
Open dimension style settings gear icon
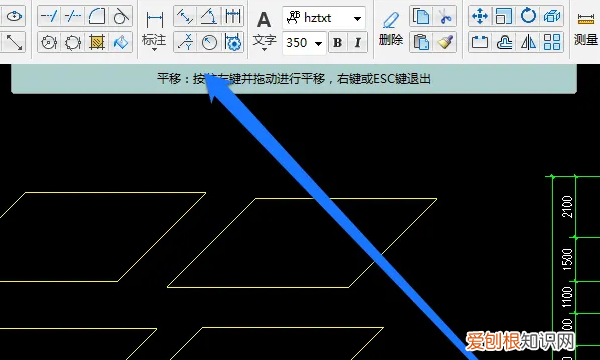[x=232, y=42]
